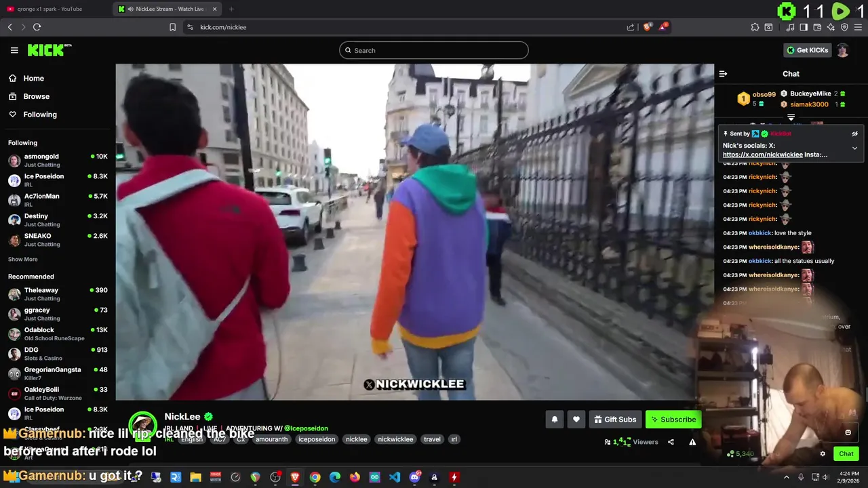Click the Gift Subs button
Screen dimensions: 868x488
[615, 420]
